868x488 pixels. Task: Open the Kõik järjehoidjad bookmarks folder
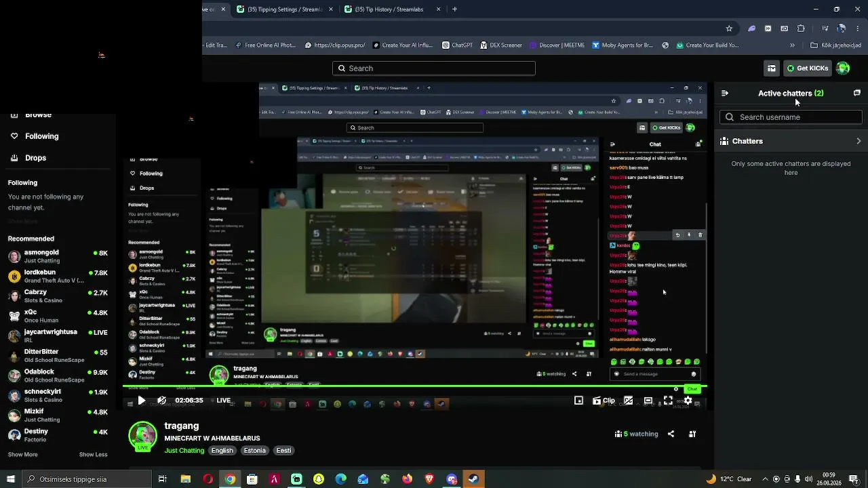coord(835,45)
